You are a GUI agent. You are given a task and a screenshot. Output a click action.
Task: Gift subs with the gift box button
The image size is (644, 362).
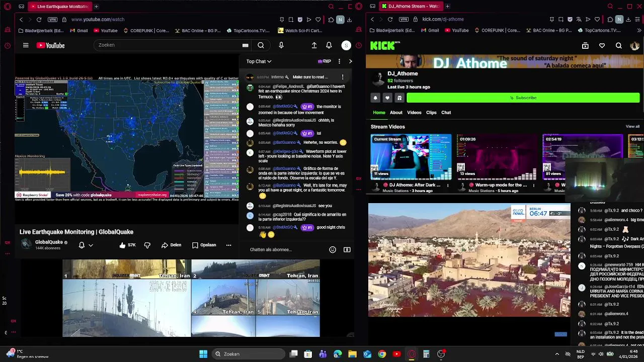click(399, 98)
